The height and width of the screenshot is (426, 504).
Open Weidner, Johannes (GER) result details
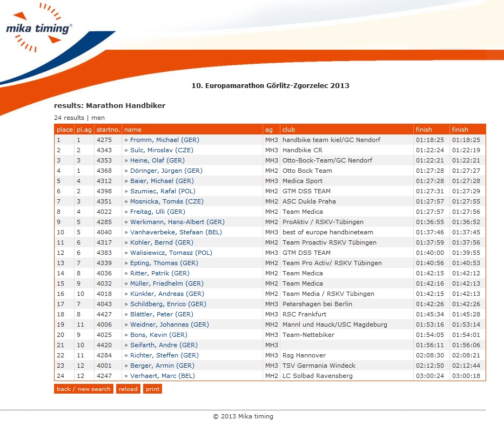pyautogui.click(x=170, y=325)
